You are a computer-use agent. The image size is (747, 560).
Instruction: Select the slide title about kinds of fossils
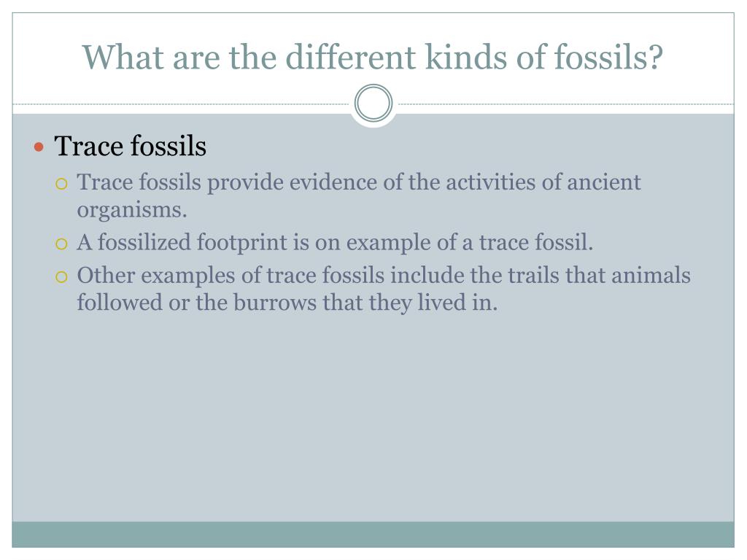pyautogui.click(x=373, y=57)
